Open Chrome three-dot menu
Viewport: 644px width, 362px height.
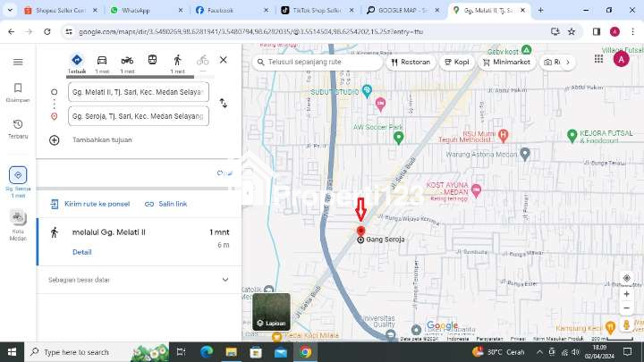pyautogui.click(x=632, y=31)
